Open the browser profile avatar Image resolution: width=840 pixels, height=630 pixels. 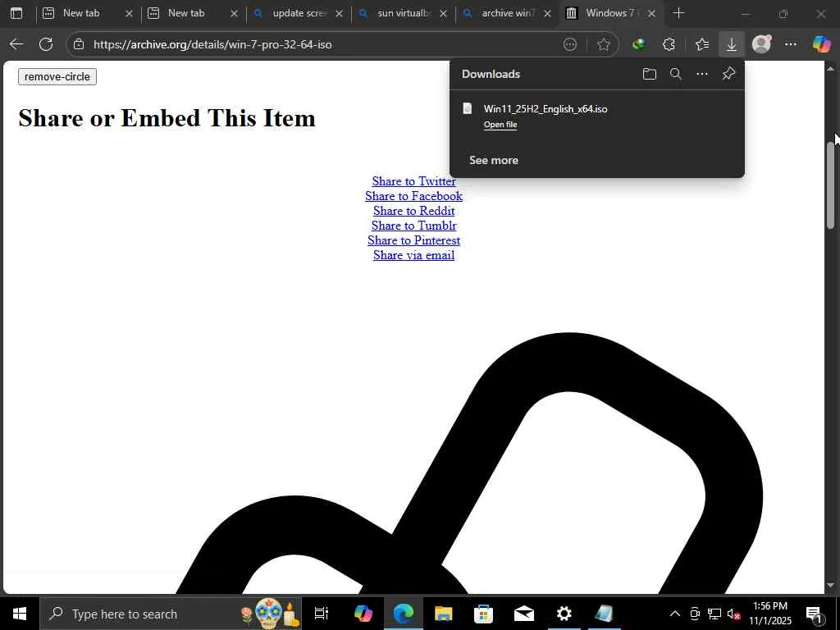[x=761, y=44]
